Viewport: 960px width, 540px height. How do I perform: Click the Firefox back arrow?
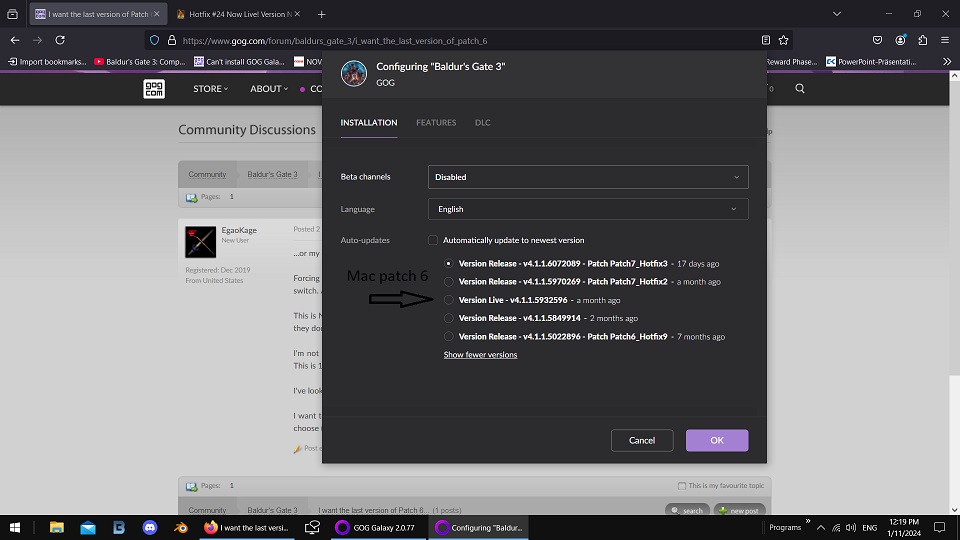[x=15, y=40]
